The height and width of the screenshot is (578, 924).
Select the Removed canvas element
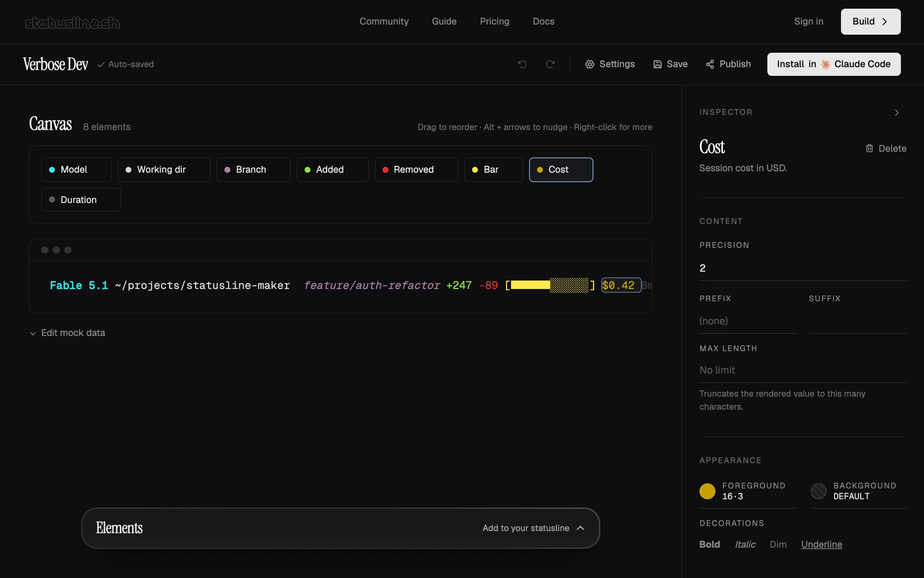click(x=416, y=170)
